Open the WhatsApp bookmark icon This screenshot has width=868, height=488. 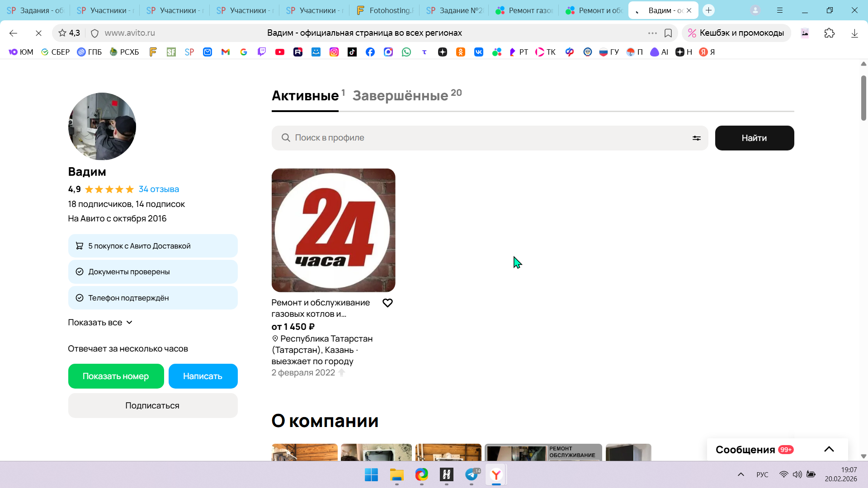(x=406, y=52)
